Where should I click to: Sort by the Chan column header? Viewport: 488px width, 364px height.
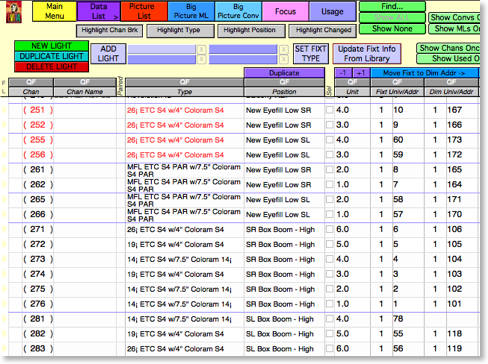(x=31, y=92)
